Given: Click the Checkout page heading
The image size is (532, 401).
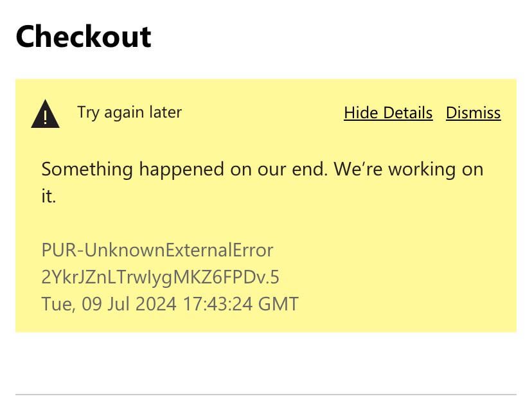Looking at the screenshot, I should pos(84,37).
